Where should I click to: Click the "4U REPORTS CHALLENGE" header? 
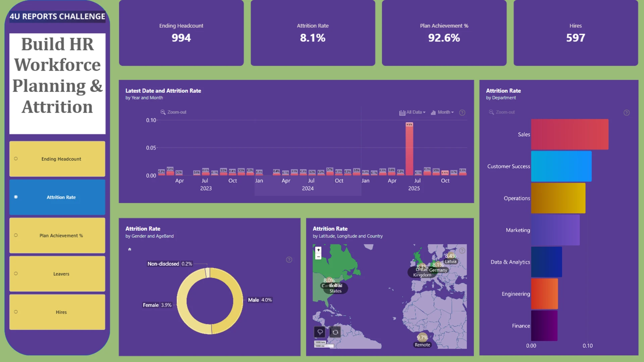click(x=57, y=16)
